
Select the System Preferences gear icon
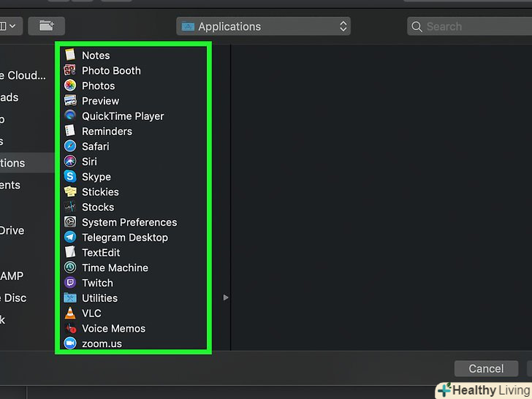pyautogui.click(x=70, y=222)
